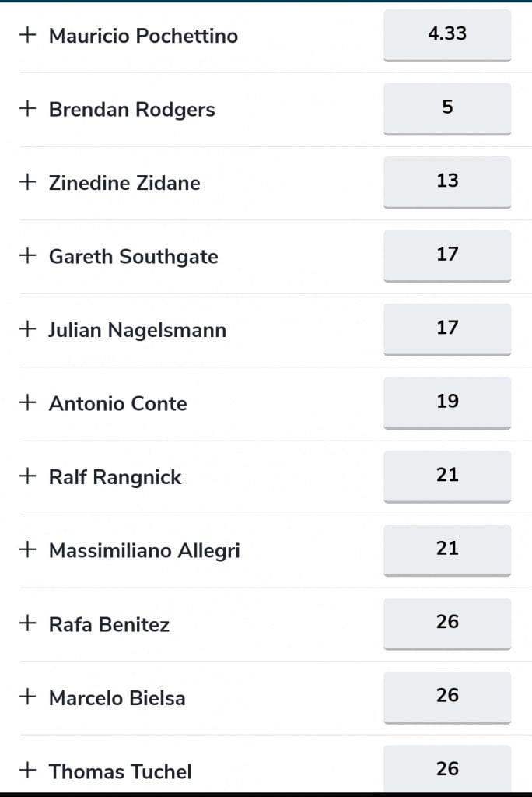Image resolution: width=532 pixels, height=797 pixels.
Task: Choose odds 26 for Marcelo Bielsa
Action: coord(447,697)
